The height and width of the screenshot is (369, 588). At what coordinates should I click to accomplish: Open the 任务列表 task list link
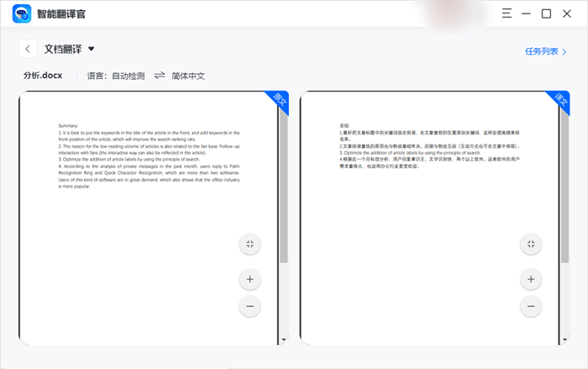click(546, 51)
